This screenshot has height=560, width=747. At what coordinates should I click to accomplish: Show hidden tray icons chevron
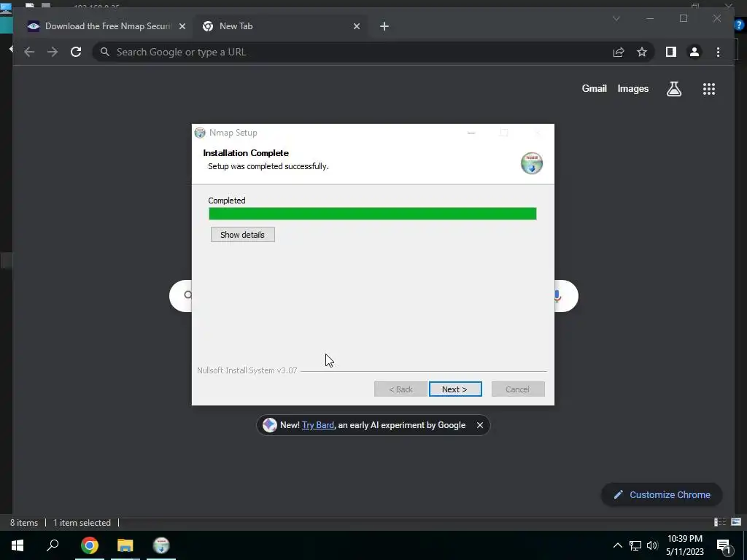617,545
